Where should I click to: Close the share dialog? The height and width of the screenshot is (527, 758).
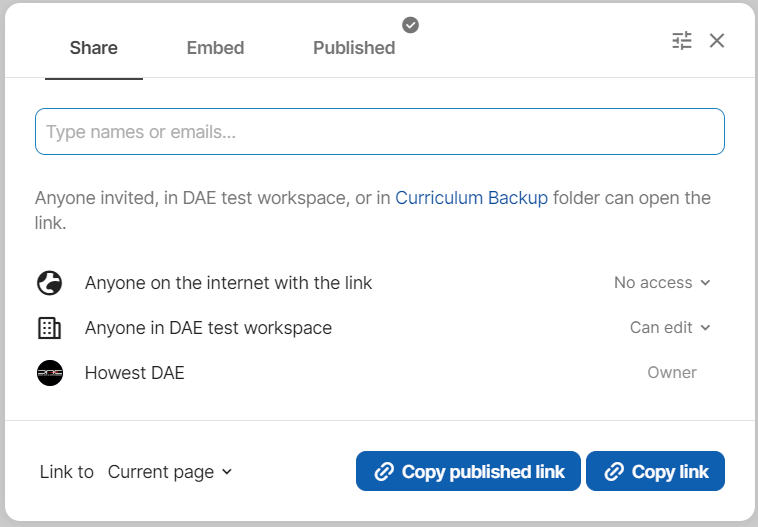click(717, 41)
